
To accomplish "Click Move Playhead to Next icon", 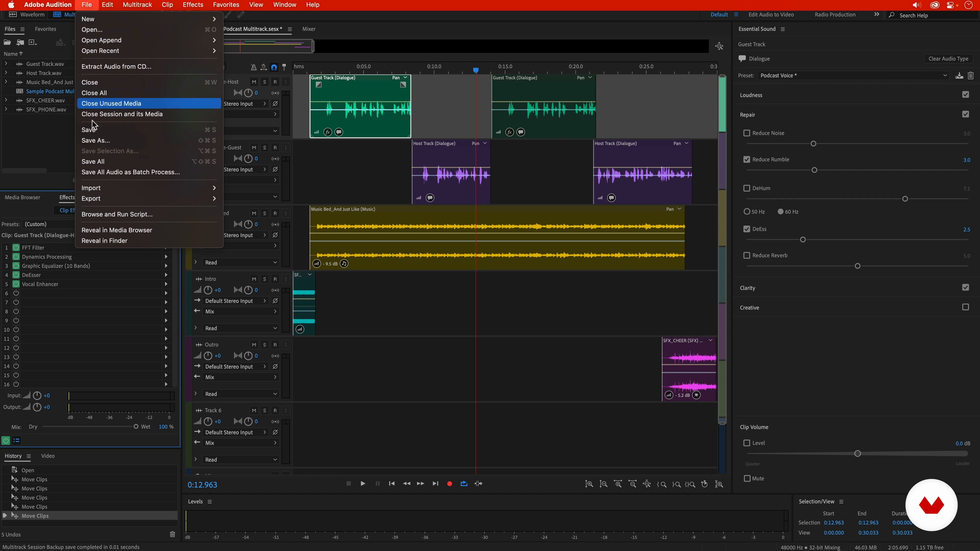I will pos(435,484).
